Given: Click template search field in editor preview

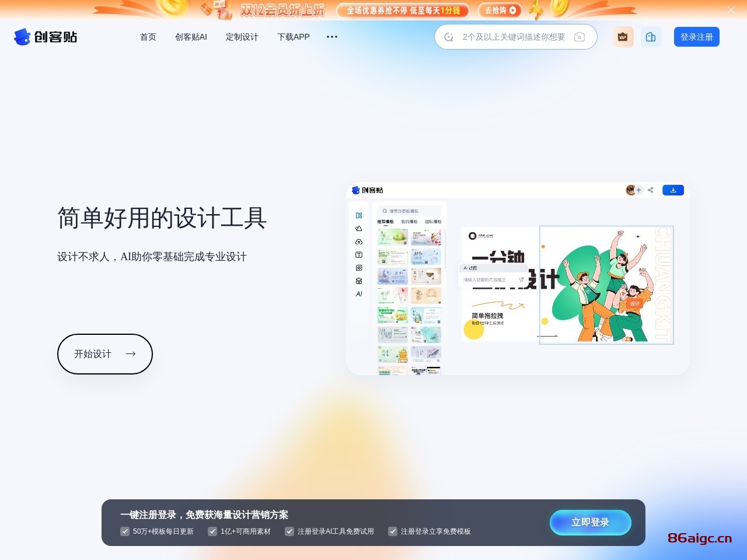Looking at the screenshot, I should (409, 211).
